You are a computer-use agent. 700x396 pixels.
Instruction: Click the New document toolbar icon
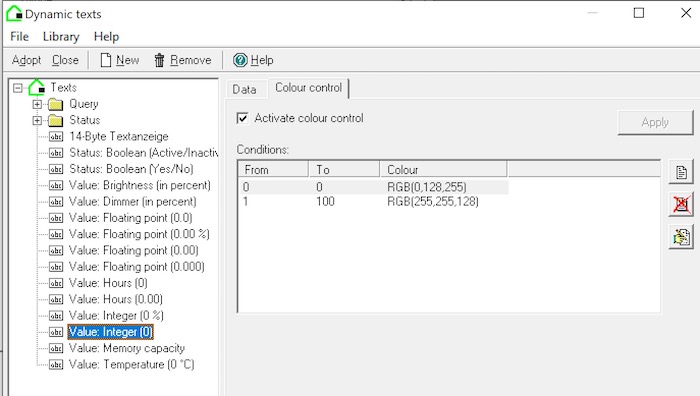(106, 60)
